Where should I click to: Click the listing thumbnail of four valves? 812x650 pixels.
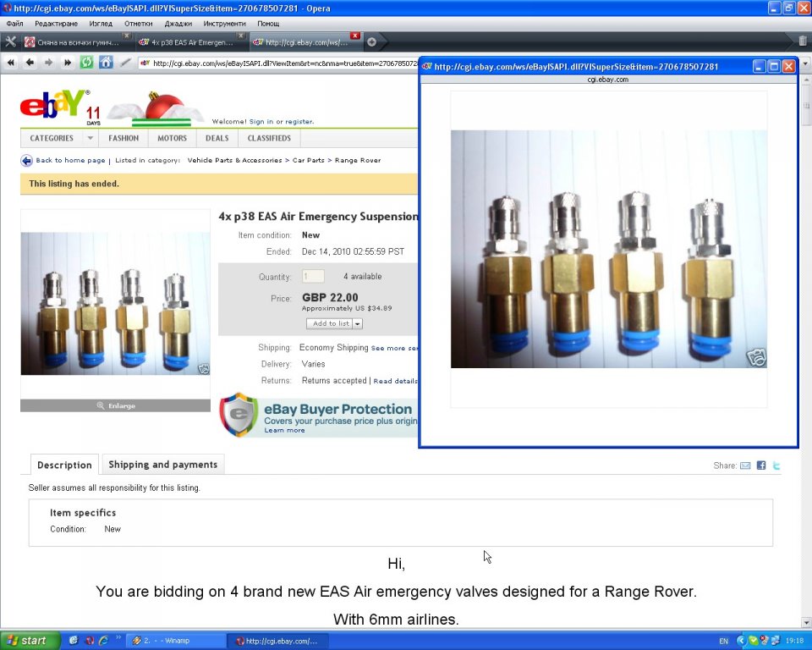click(x=116, y=304)
